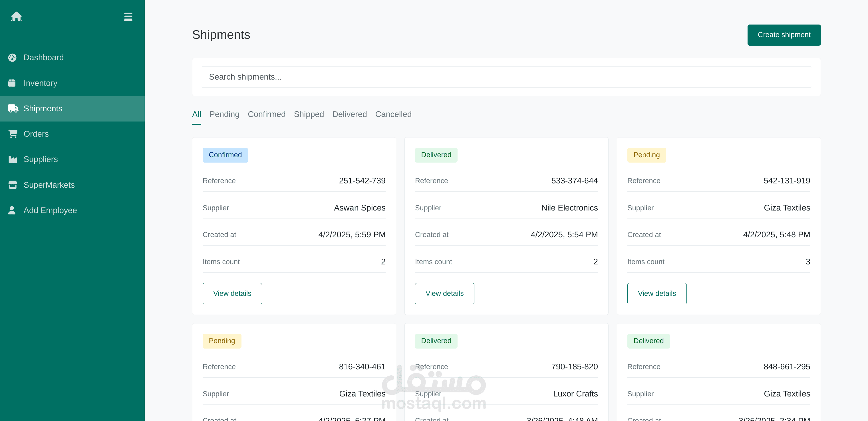
Task: View details of shipment 542-131-919
Action: tap(657, 294)
